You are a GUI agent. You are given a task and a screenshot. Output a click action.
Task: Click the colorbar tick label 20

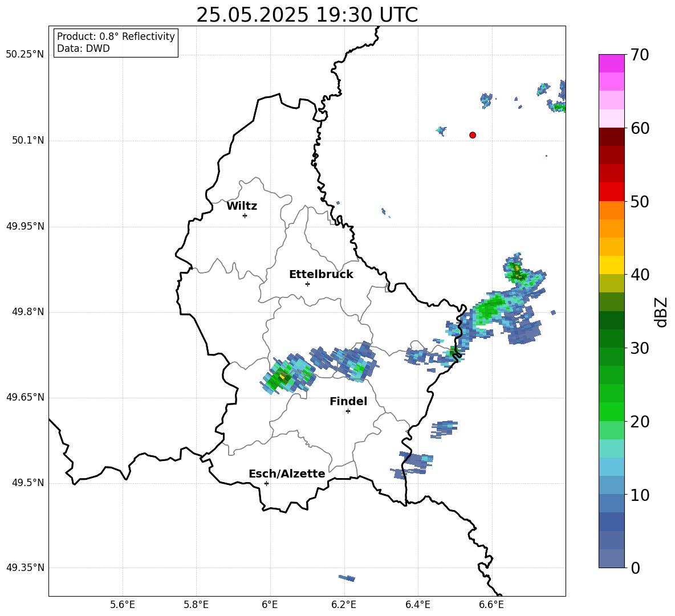(x=640, y=422)
